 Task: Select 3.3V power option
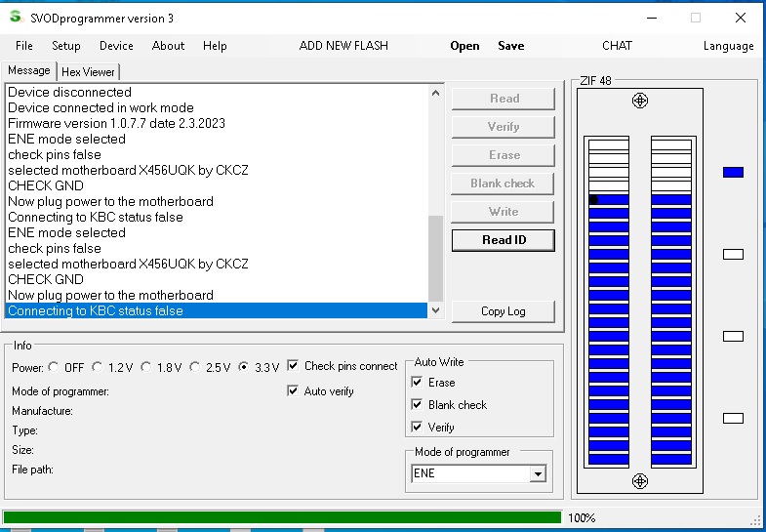(243, 367)
